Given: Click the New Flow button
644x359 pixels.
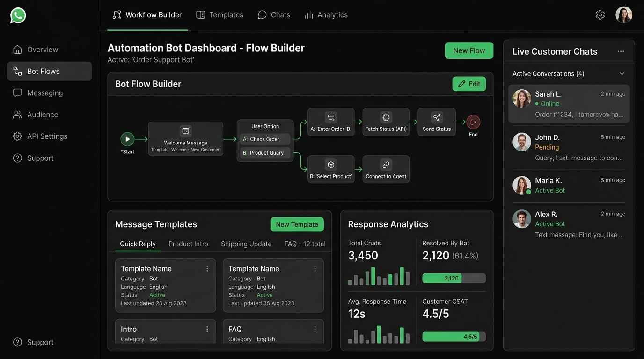Looking at the screenshot, I should point(469,50).
